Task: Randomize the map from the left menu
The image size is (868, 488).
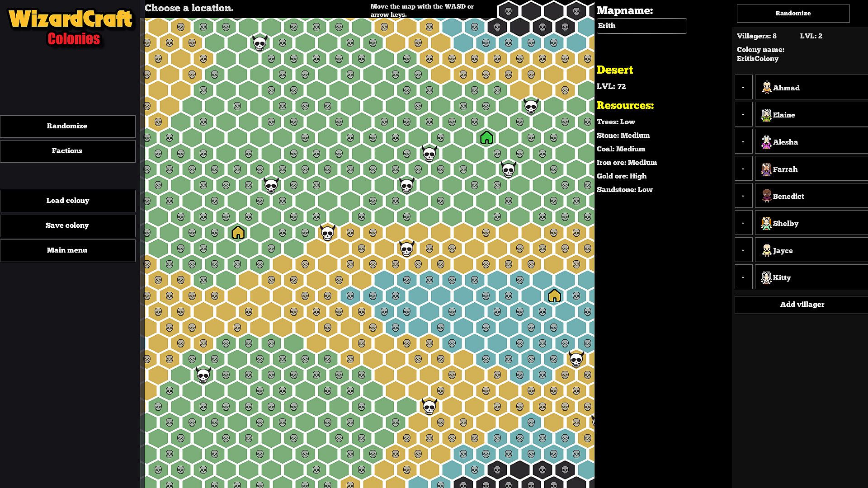Action: click(x=67, y=126)
